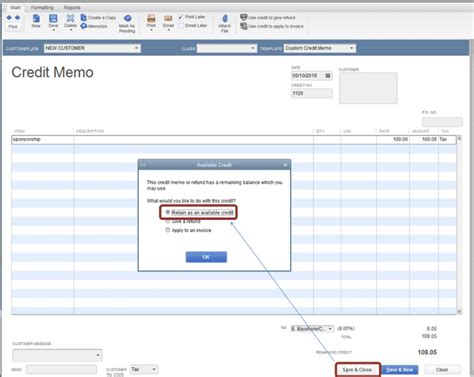
Task: Click the 100.00 rate cell
Action: point(393,139)
